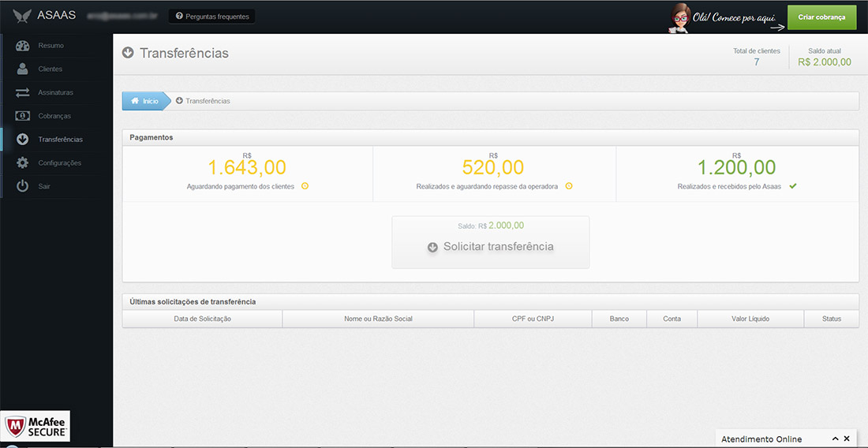868x448 pixels.
Task: Click the Total de clientes count 7
Action: (757, 62)
